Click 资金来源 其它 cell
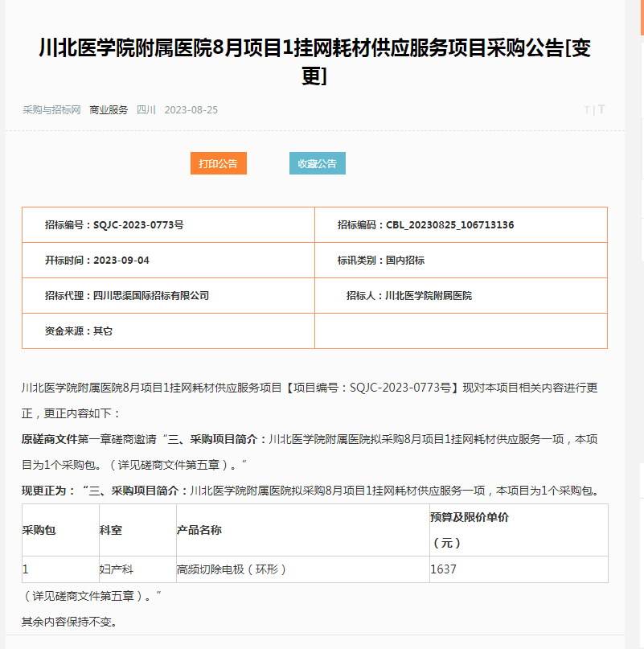 pos(169,331)
